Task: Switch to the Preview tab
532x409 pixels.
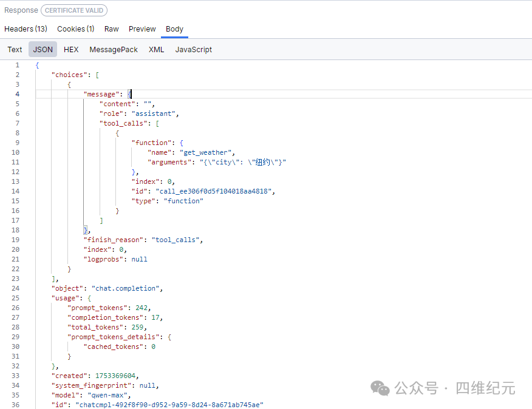Action: pyautogui.click(x=142, y=29)
